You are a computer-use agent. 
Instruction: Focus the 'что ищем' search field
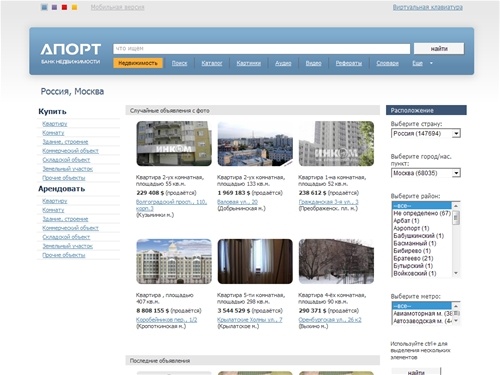[x=262, y=49]
